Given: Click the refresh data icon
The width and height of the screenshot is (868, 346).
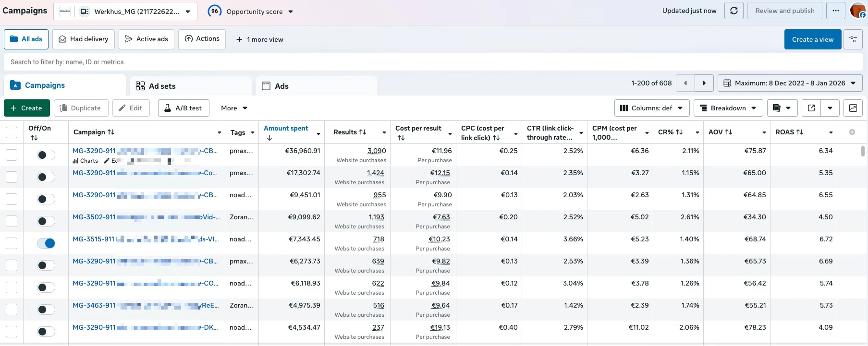Looking at the screenshot, I should coord(734,11).
